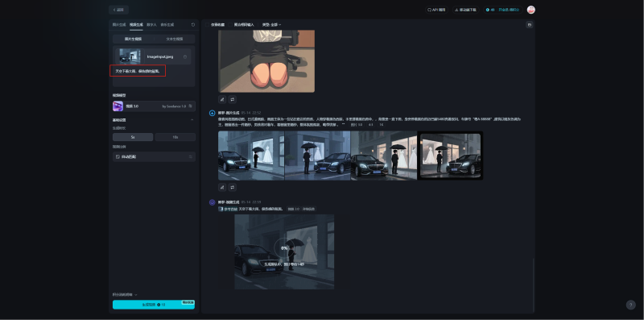
Task: Click the regenerate icon under the four car images
Action: point(233,188)
